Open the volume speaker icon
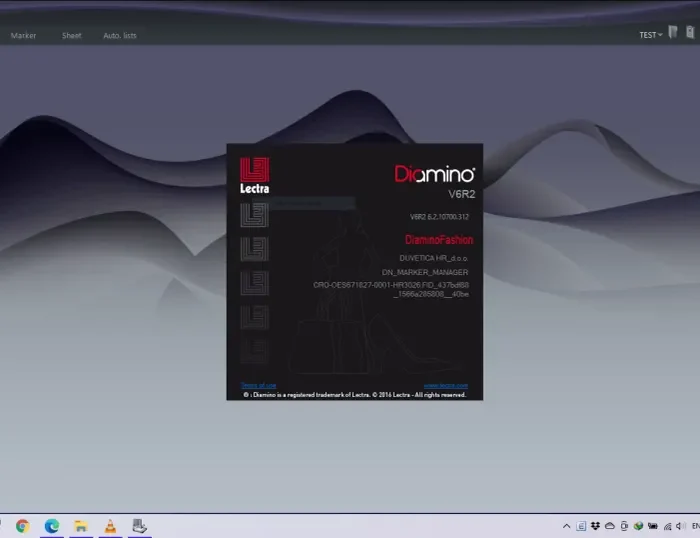 click(x=680, y=526)
